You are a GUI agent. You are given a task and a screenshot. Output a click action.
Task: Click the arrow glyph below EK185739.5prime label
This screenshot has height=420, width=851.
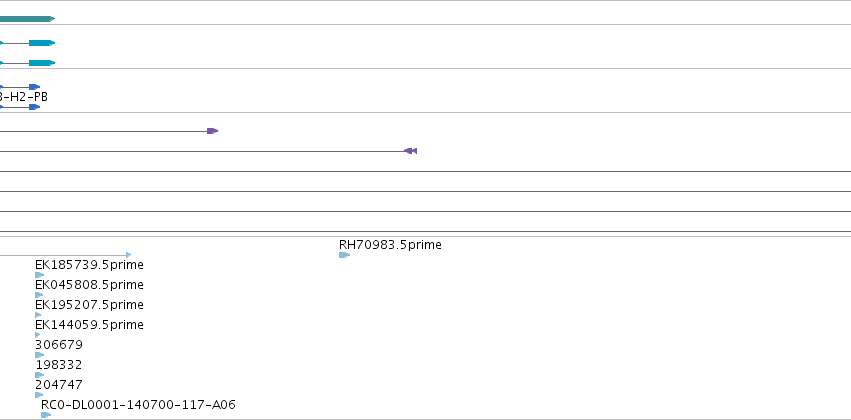coord(39,275)
